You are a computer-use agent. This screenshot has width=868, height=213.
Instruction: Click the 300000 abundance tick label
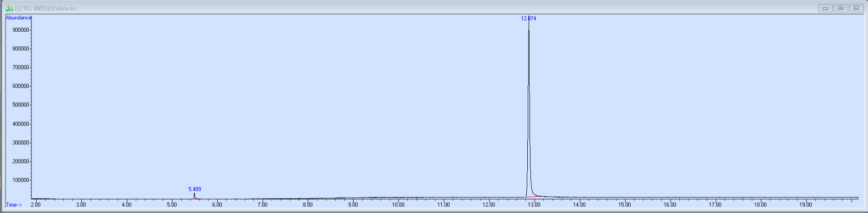[20, 142]
